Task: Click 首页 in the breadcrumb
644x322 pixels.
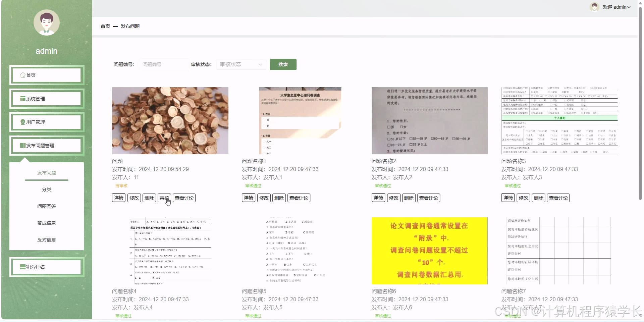Action: click(x=105, y=26)
